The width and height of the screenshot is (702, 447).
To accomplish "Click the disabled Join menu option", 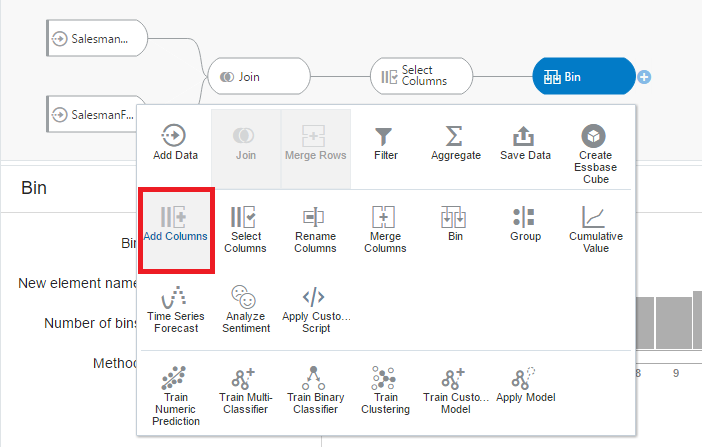I will (x=246, y=149).
